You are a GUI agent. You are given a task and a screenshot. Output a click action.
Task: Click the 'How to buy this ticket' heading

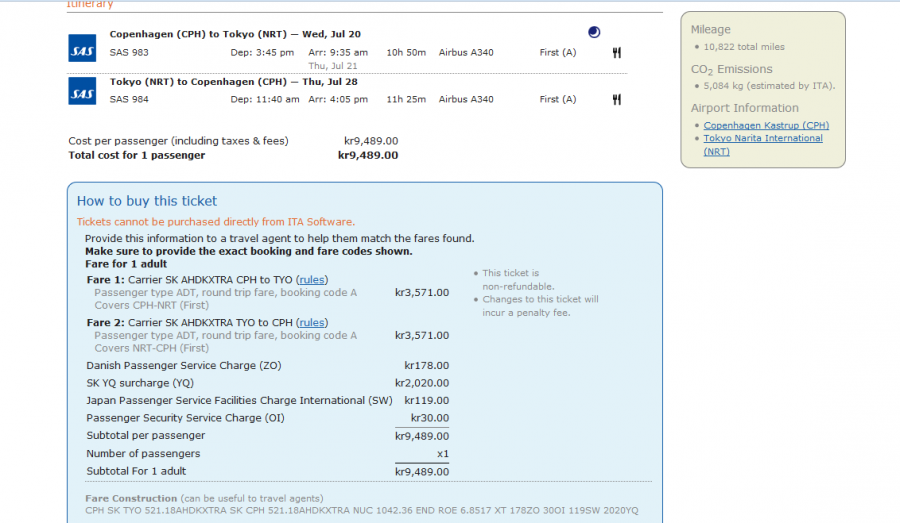click(147, 201)
